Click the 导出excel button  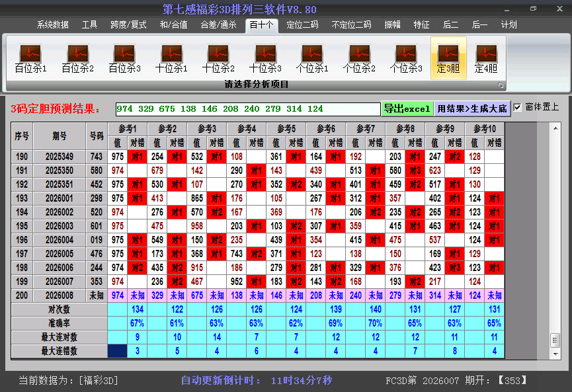(407, 108)
